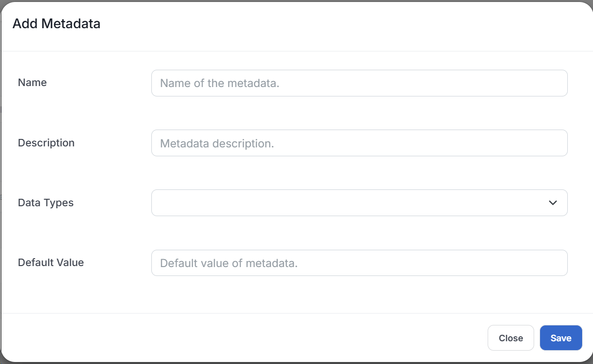Click the field showing 'Name of the metadata.'
Image resolution: width=593 pixels, height=364 pixels.
360,83
